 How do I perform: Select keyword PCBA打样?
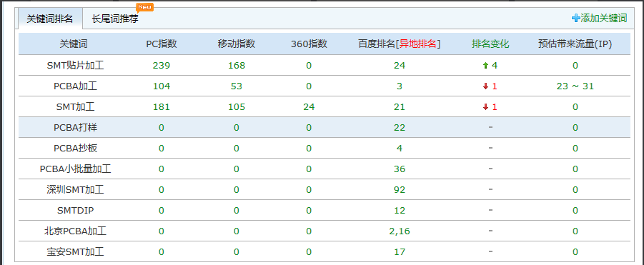75,128
